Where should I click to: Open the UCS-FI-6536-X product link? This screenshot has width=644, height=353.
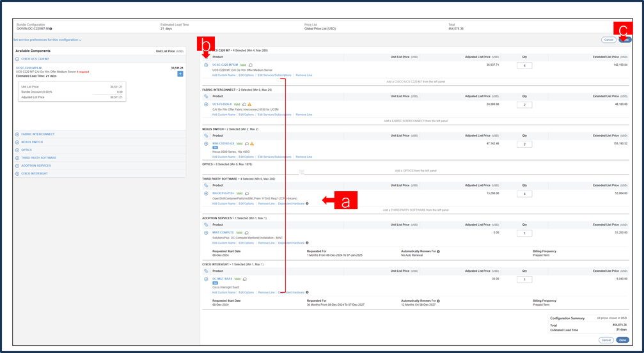(222, 104)
